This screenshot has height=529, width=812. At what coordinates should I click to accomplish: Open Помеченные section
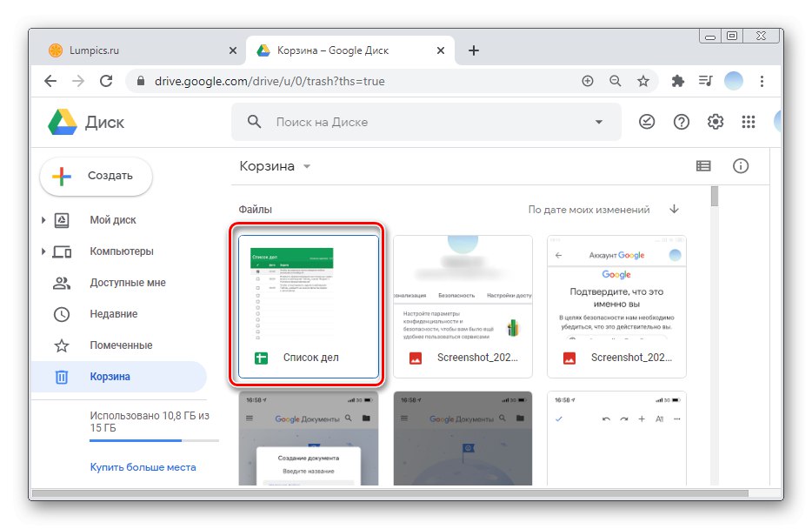pyautogui.click(x=121, y=345)
